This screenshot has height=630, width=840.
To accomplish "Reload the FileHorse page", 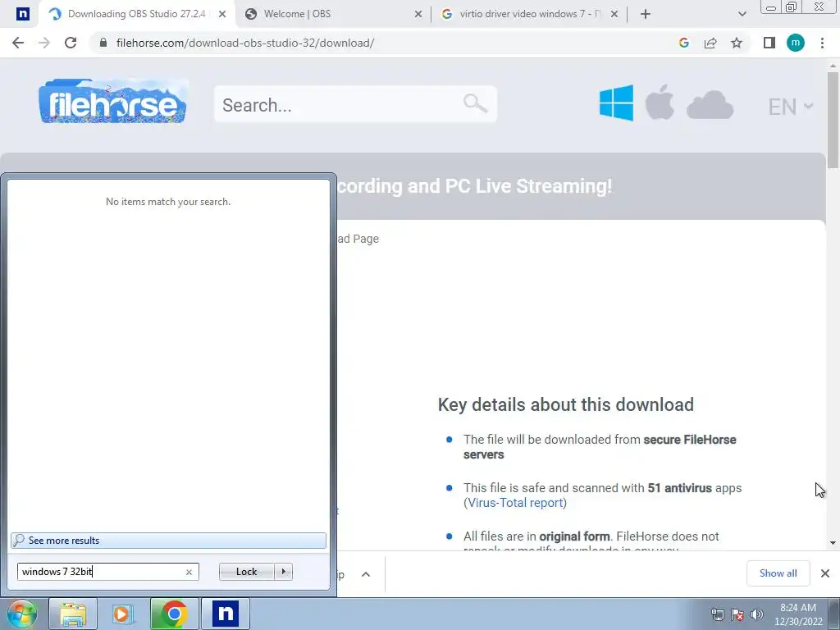I will point(71,43).
